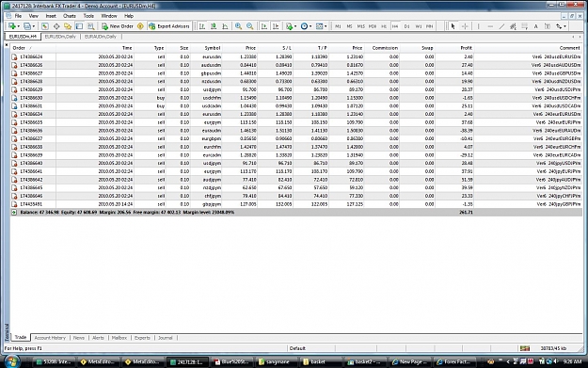Open the Templates dropdown
The image size is (588, 368).
point(321,26)
